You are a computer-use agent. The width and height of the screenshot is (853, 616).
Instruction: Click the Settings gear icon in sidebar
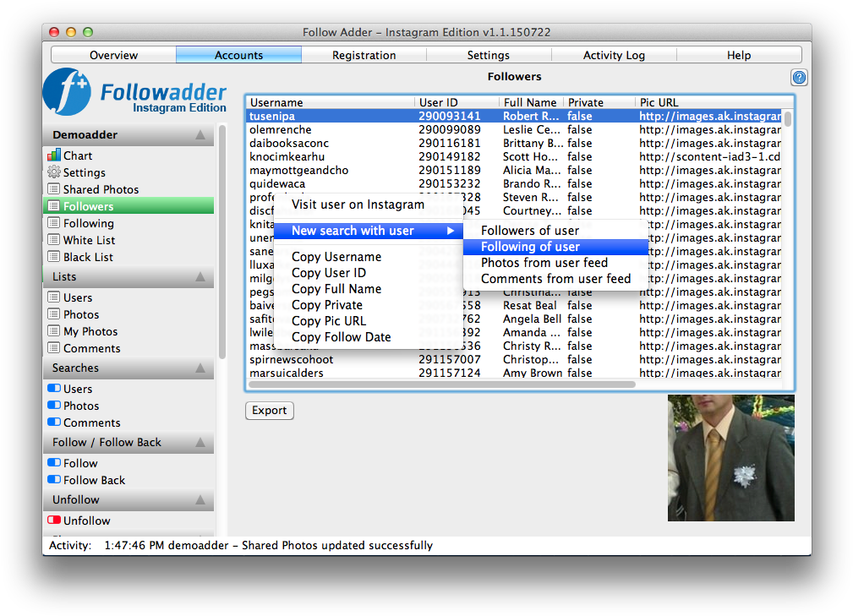tap(54, 172)
